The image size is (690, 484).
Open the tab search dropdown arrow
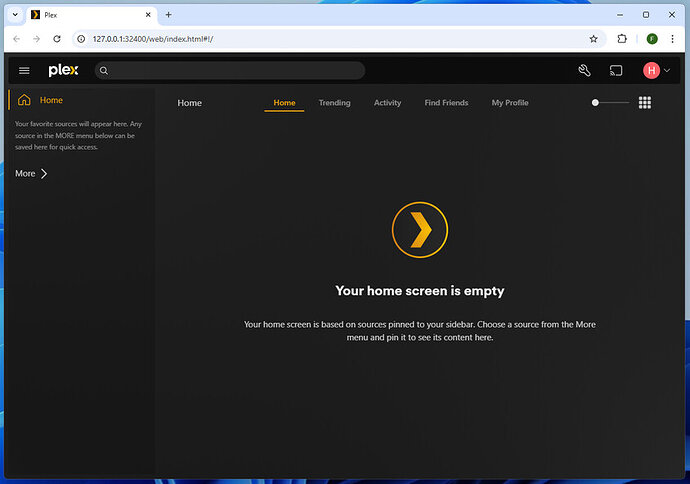click(x=15, y=15)
